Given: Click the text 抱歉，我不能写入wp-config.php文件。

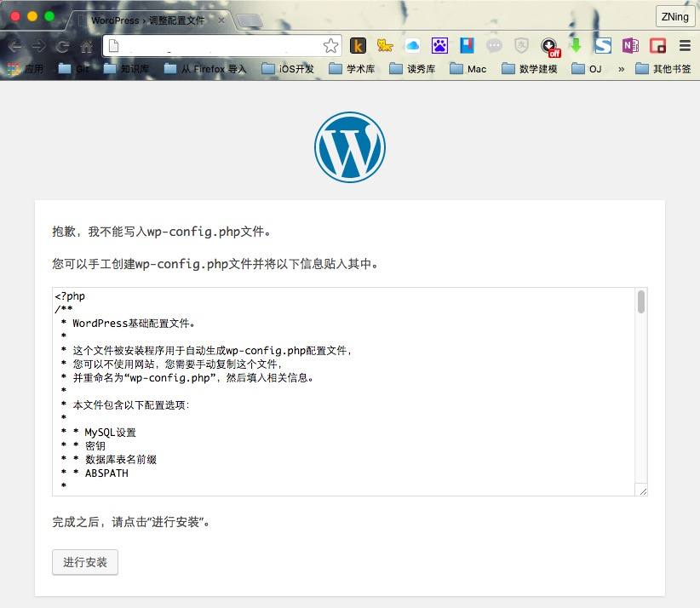Looking at the screenshot, I should (161, 232).
